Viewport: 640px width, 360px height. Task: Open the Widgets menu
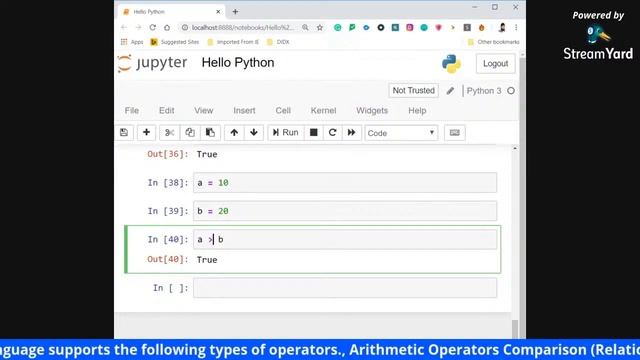click(x=372, y=111)
